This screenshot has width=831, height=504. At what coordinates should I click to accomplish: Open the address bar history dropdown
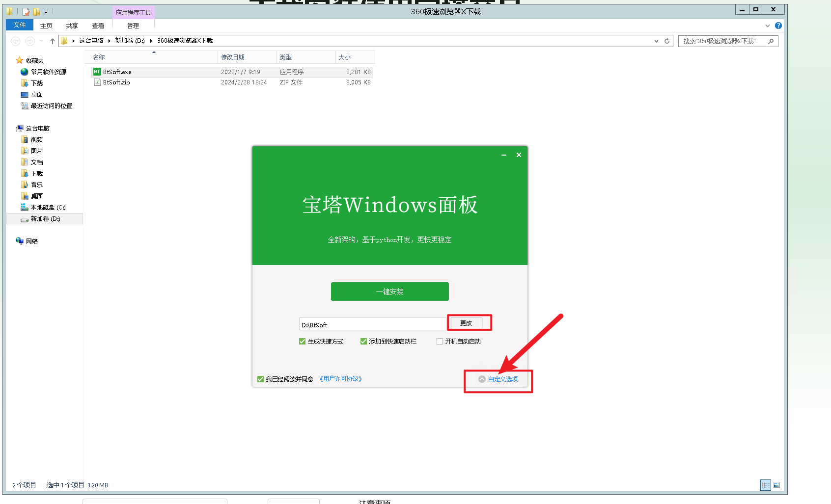point(656,41)
